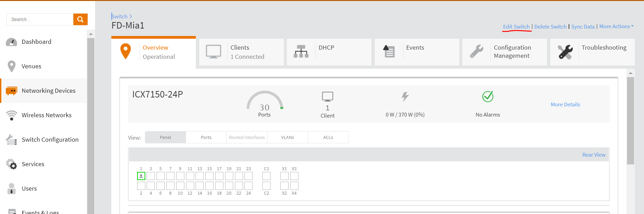Viewport: 644px width, 214px height.
Task: Click the orange Overview location pin icon
Action: tap(126, 51)
